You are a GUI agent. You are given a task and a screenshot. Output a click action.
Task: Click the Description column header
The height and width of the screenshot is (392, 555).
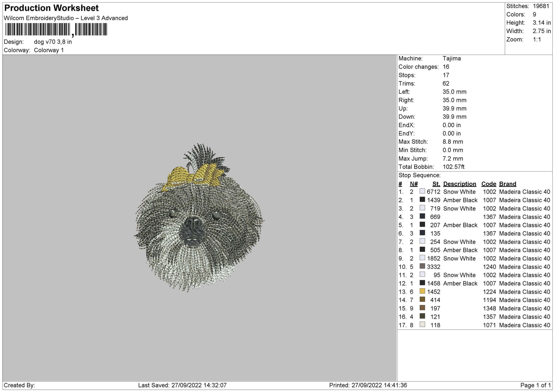pyautogui.click(x=459, y=184)
